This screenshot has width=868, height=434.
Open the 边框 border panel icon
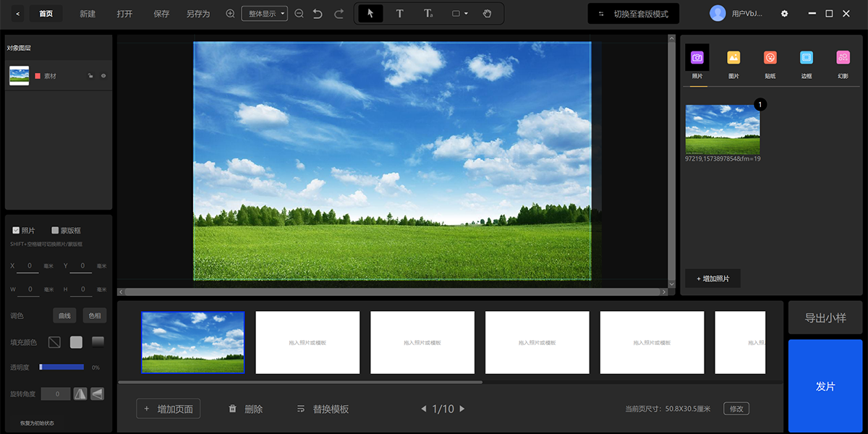coord(807,58)
